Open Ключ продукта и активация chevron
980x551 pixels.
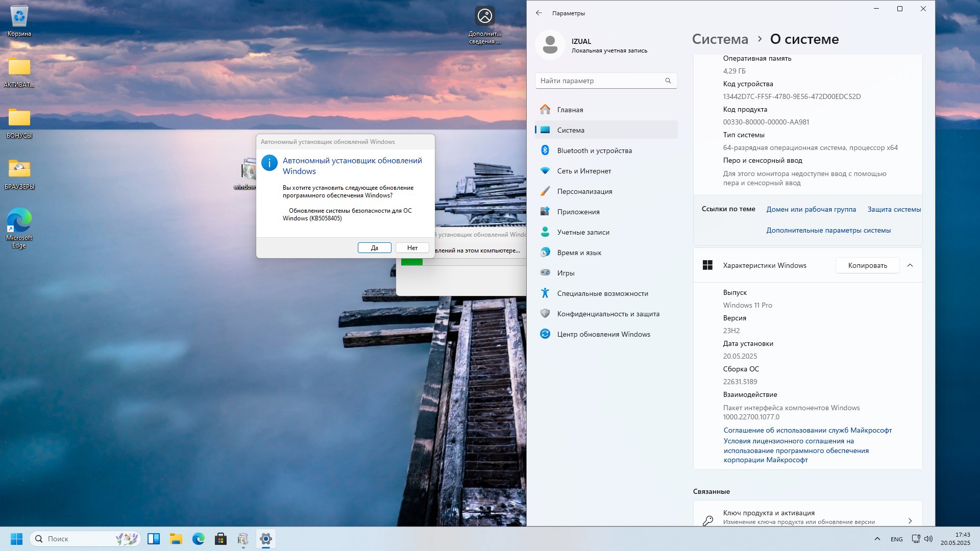click(x=910, y=521)
